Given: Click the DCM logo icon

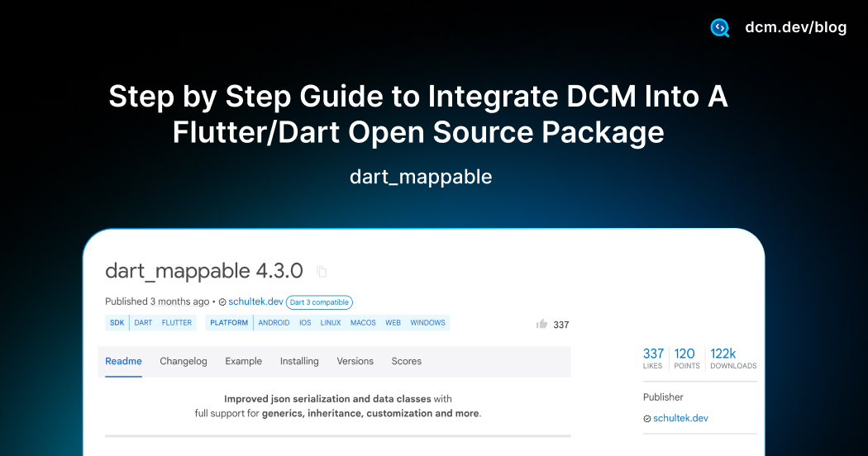Looking at the screenshot, I should click(x=720, y=27).
